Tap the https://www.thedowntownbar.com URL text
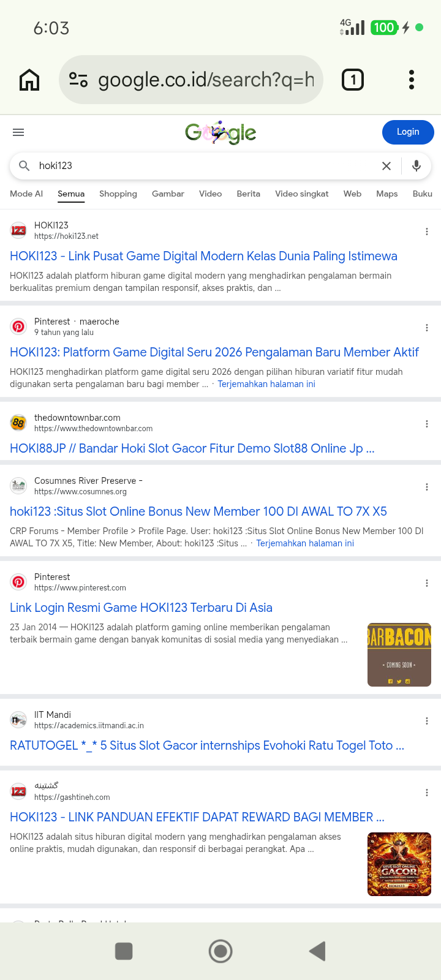 pyautogui.click(x=93, y=429)
